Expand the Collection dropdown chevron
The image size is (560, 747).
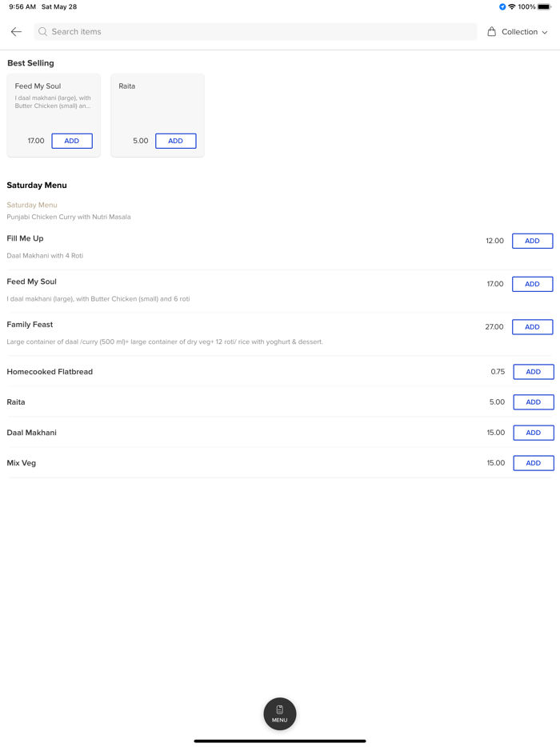(x=545, y=33)
